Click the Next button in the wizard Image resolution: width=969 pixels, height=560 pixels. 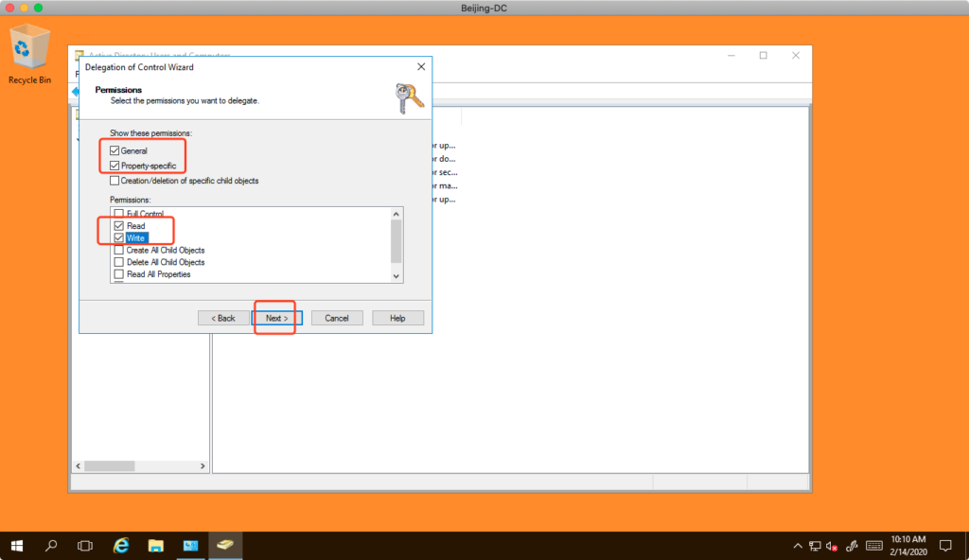coord(276,318)
